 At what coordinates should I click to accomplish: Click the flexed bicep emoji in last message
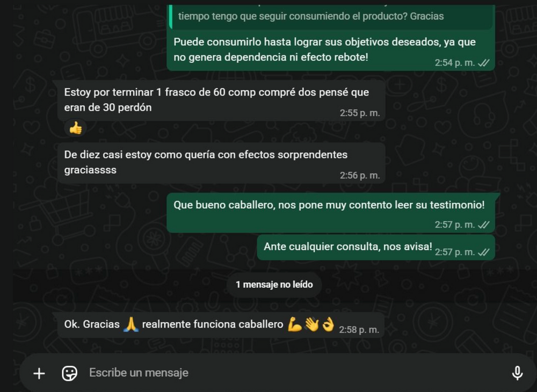(294, 324)
